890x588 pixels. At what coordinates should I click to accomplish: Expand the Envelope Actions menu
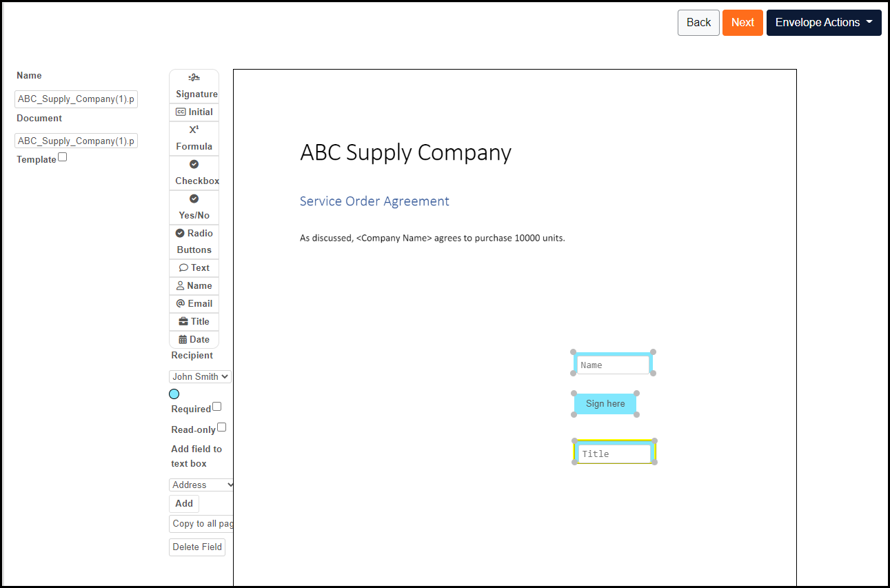(824, 23)
